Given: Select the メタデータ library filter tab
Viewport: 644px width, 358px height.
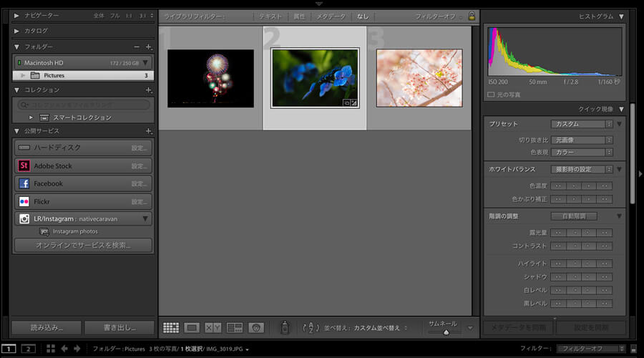Looking at the screenshot, I should coord(331,16).
